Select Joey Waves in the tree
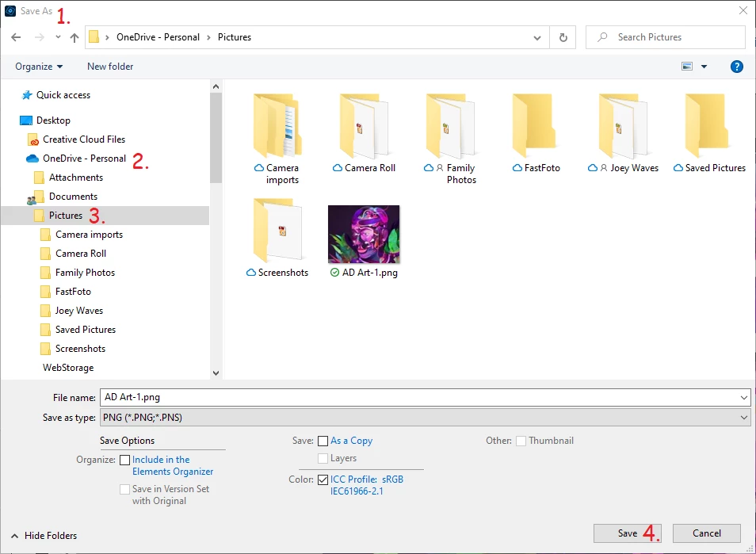The width and height of the screenshot is (756, 554). 79,311
